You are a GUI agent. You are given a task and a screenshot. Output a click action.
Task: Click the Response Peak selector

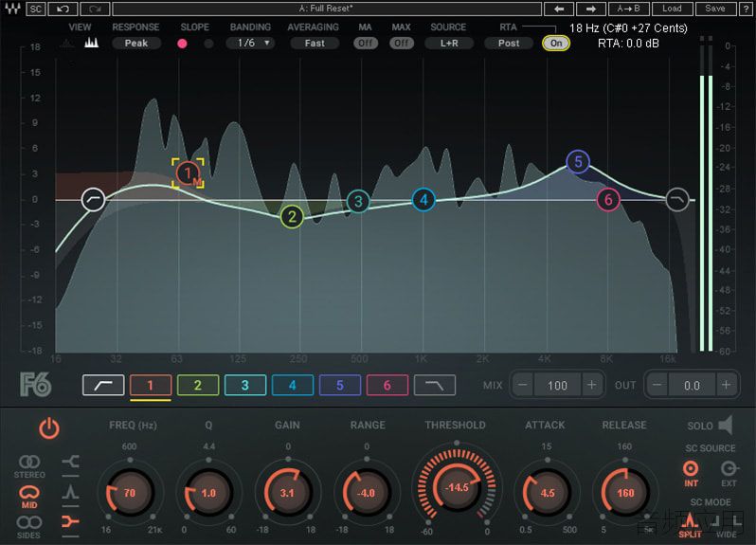coord(136,44)
